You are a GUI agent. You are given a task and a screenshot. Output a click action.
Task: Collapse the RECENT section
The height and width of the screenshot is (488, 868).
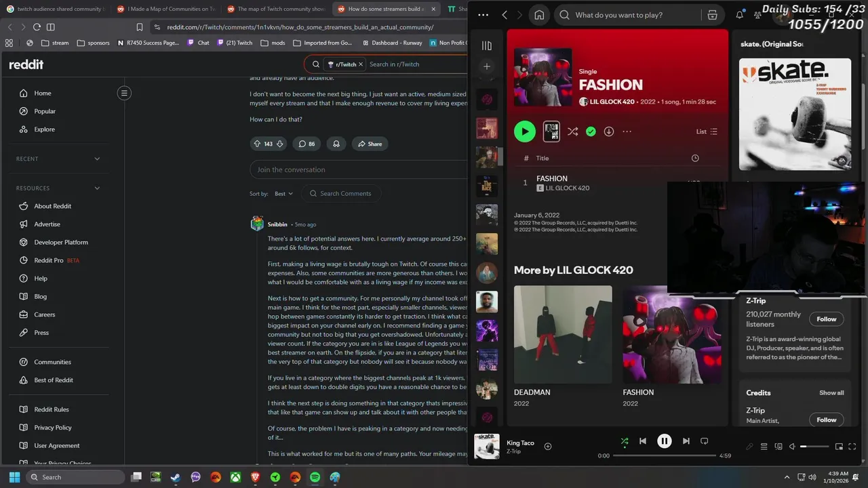click(97, 159)
